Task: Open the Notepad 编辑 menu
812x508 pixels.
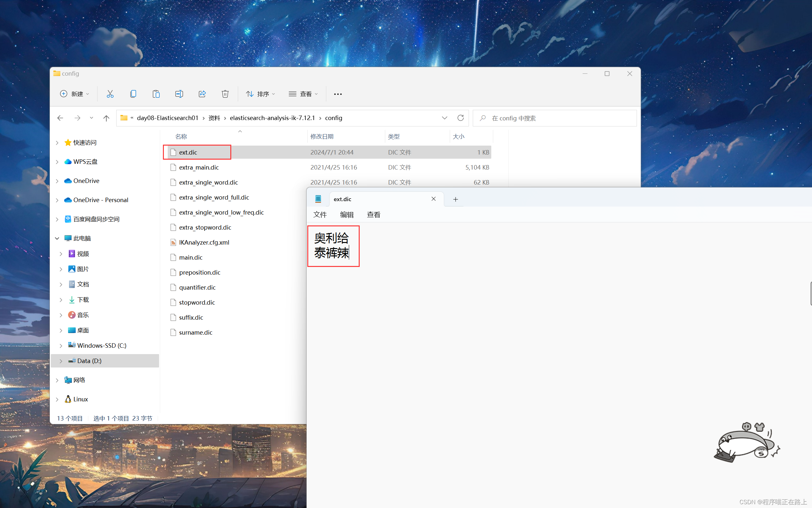Action: coord(347,215)
